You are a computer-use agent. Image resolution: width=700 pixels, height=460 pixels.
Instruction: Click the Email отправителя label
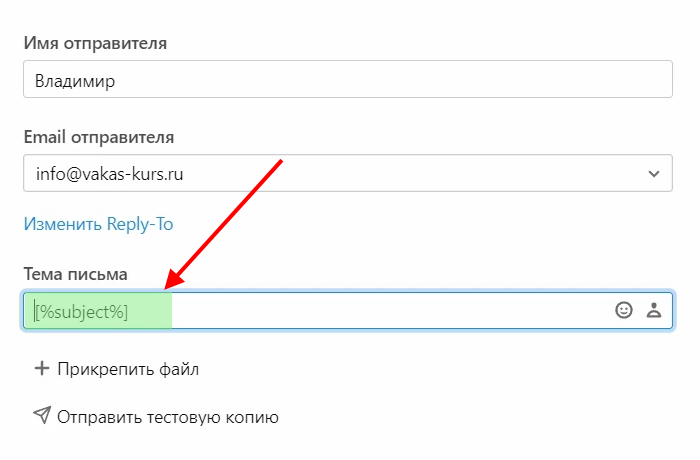(99, 137)
